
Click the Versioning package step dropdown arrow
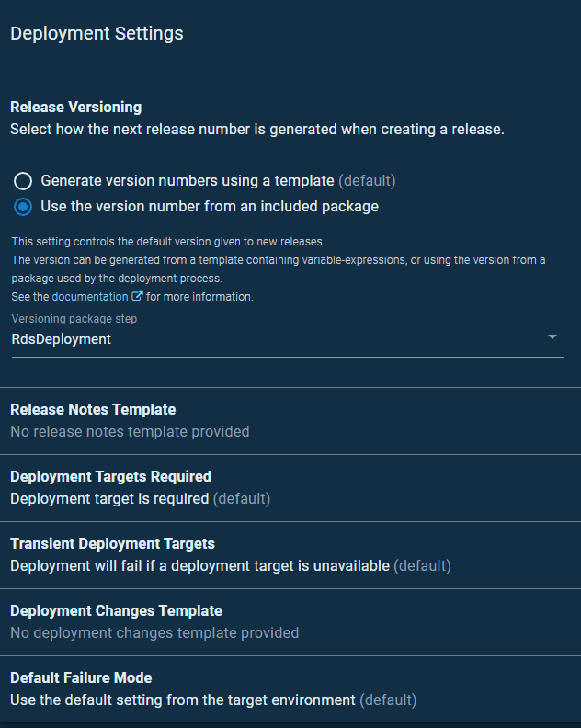[553, 336]
